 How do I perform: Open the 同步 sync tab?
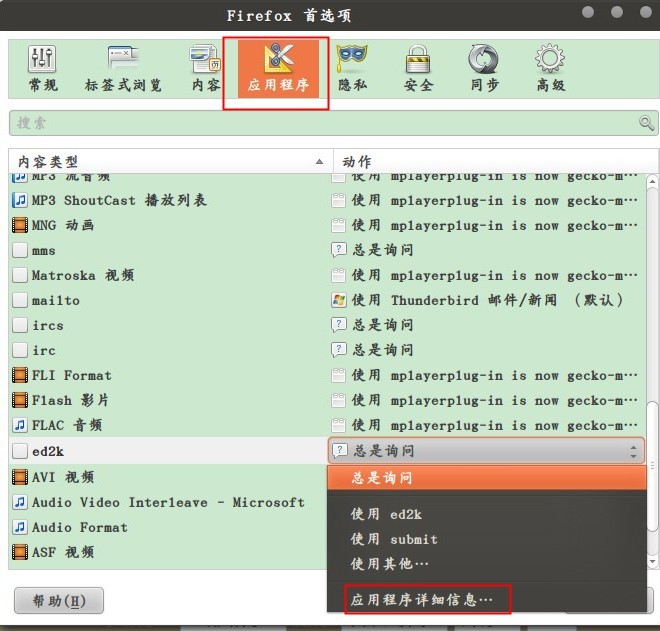coord(484,69)
